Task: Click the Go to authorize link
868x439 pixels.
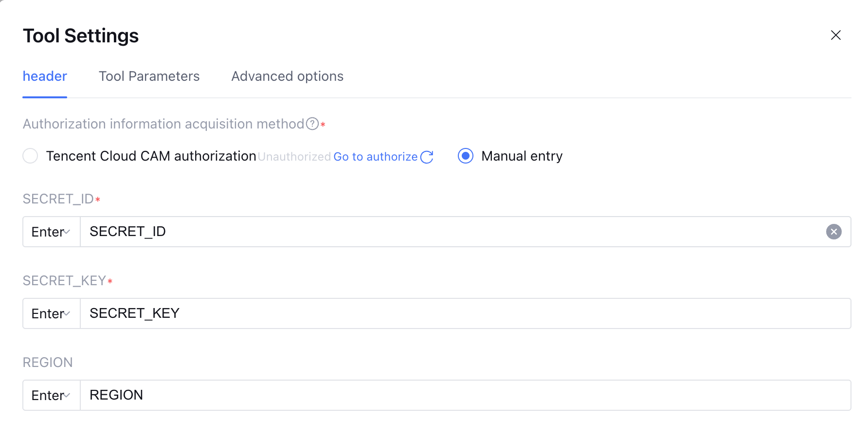Action: point(375,157)
